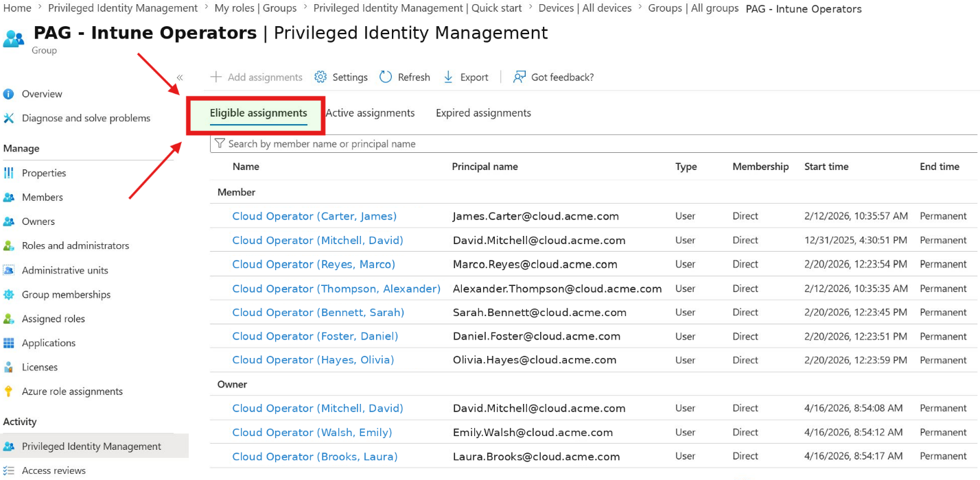980x480 pixels.
Task: Switch to Expired assignments tab
Action: tap(483, 113)
